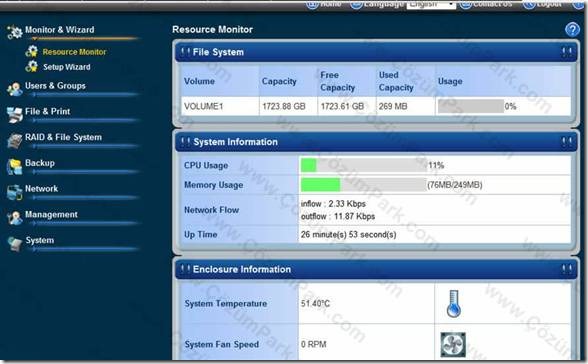Screen dimensions: 588x364
Task: Open the Language dropdown in the top bar
Action: point(431,4)
